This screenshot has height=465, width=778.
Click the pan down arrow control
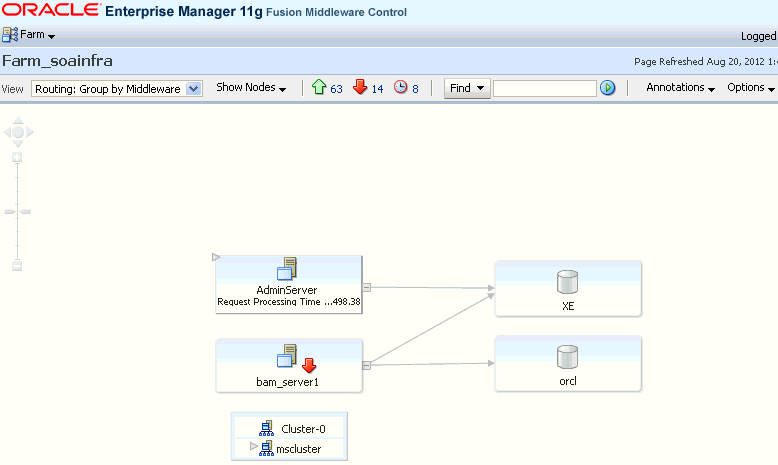18,143
